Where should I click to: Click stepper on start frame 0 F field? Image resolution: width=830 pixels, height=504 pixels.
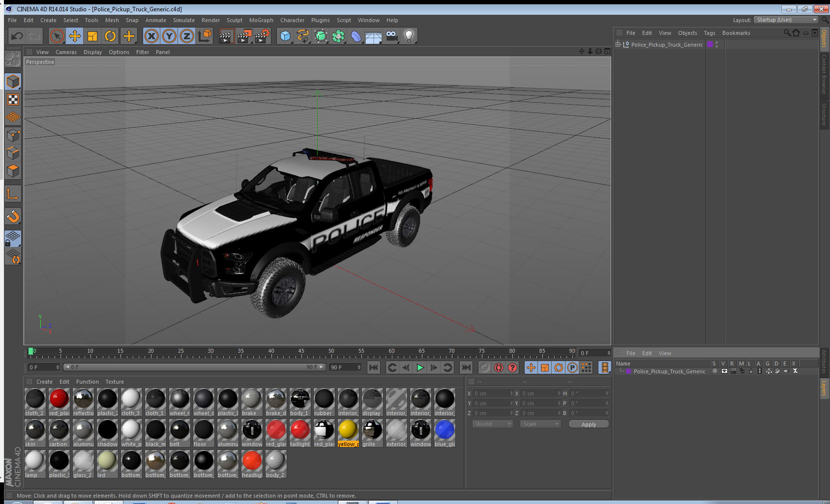[x=58, y=367]
